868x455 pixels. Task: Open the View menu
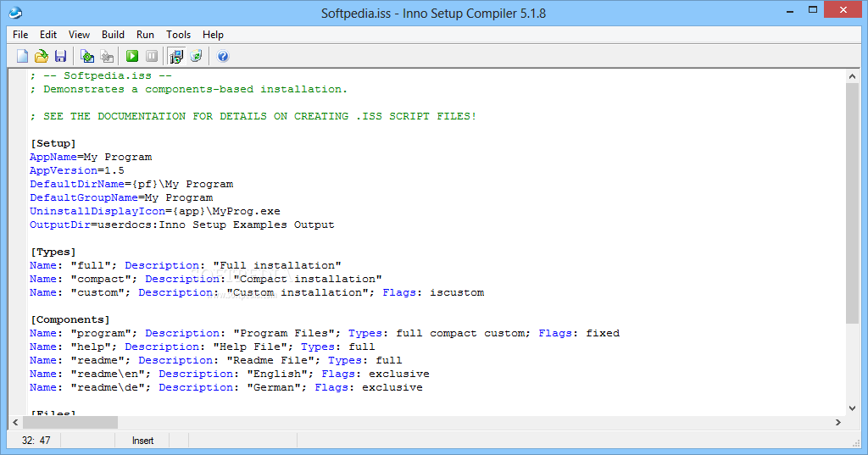click(x=79, y=35)
